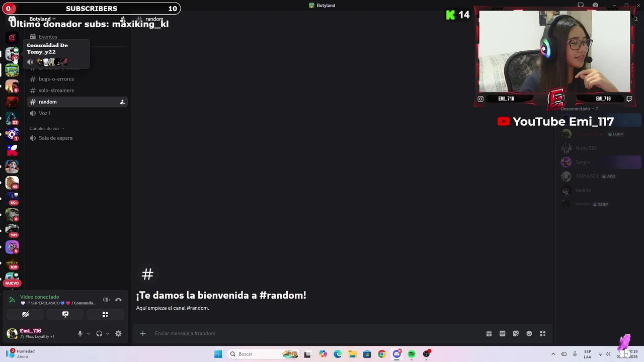Mute the microphone

tap(79, 333)
